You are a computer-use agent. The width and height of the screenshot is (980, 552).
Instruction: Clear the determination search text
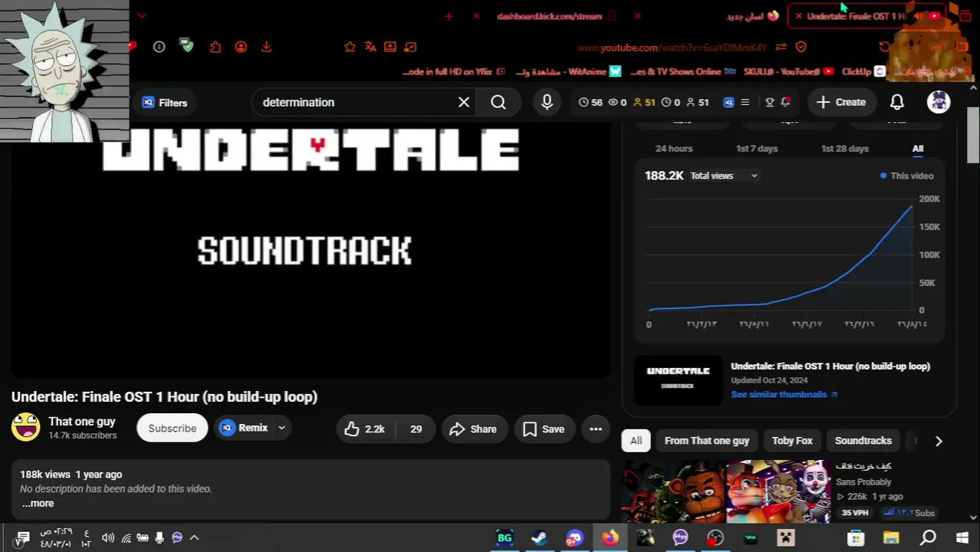coord(464,102)
